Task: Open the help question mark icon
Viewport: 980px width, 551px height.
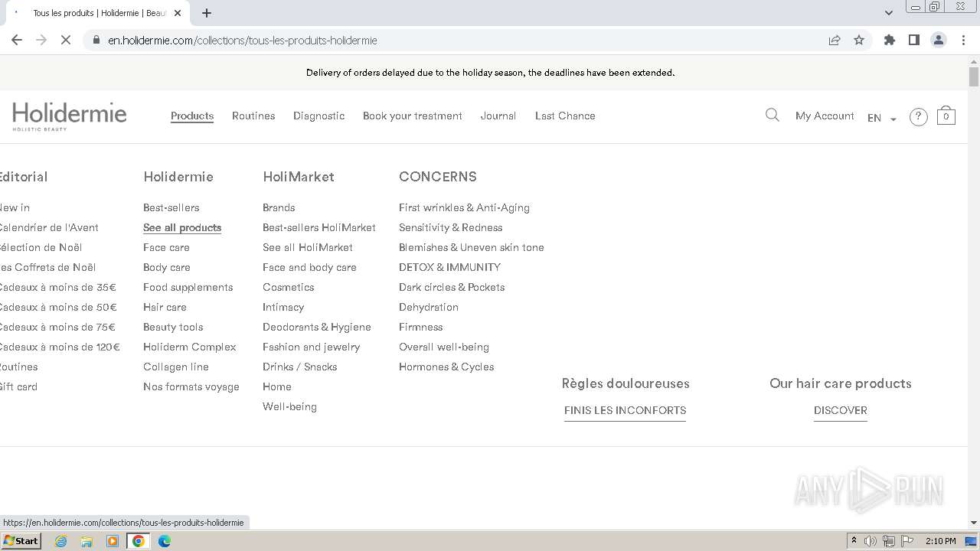Action: (x=918, y=117)
